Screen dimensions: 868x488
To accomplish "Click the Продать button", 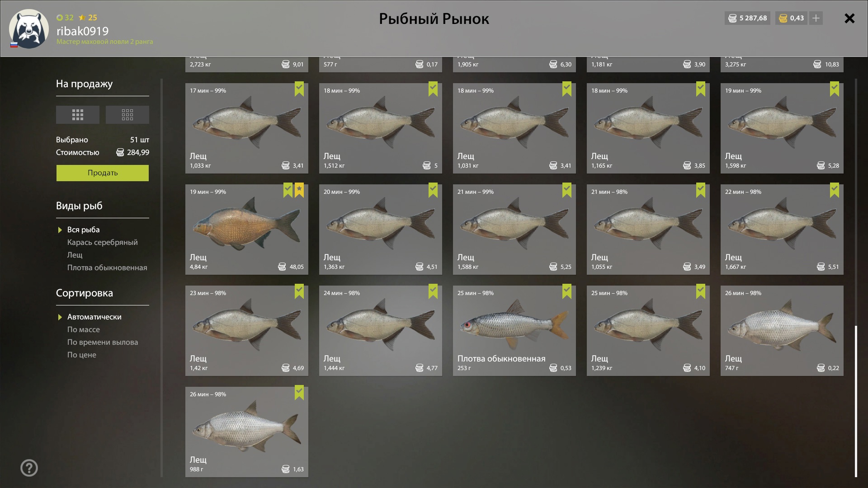I will [x=103, y=173].
